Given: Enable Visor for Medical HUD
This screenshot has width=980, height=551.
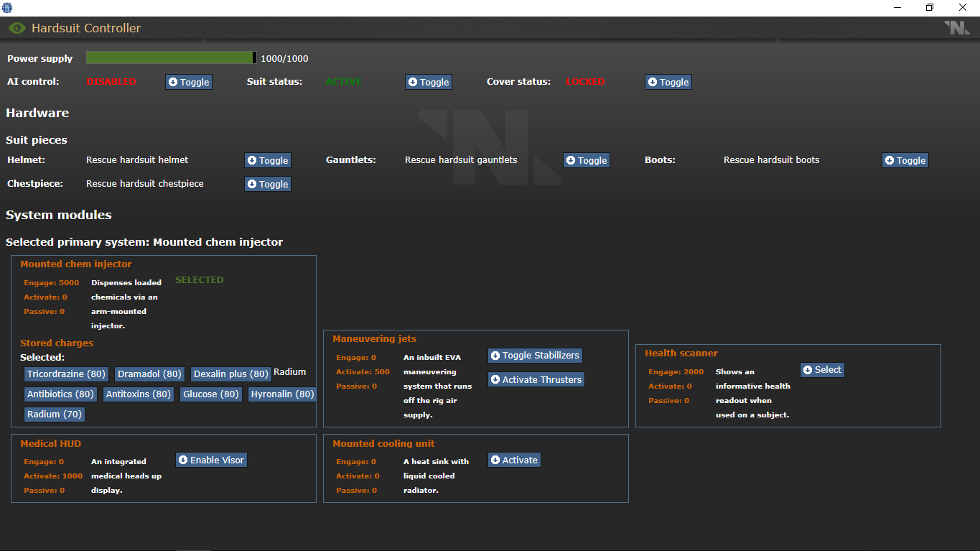Looking at the screenshot, I should click(212, 460).
